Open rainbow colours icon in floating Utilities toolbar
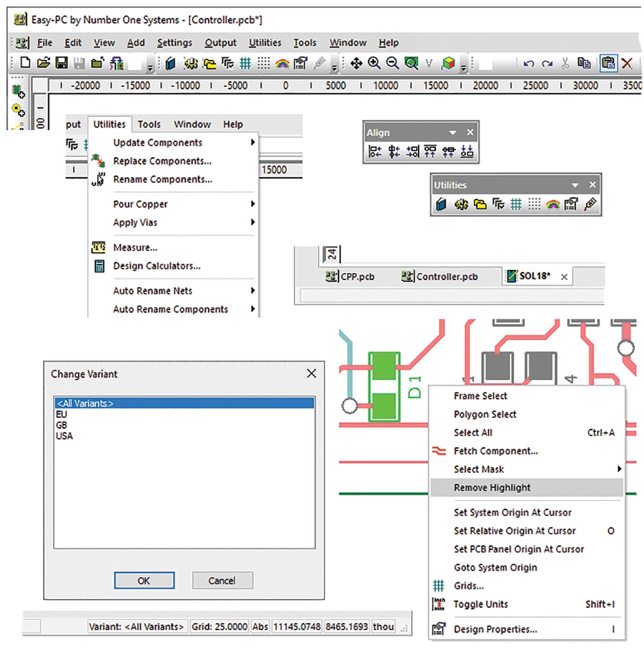This screenshot has width=644, height=650. point(553,204)
